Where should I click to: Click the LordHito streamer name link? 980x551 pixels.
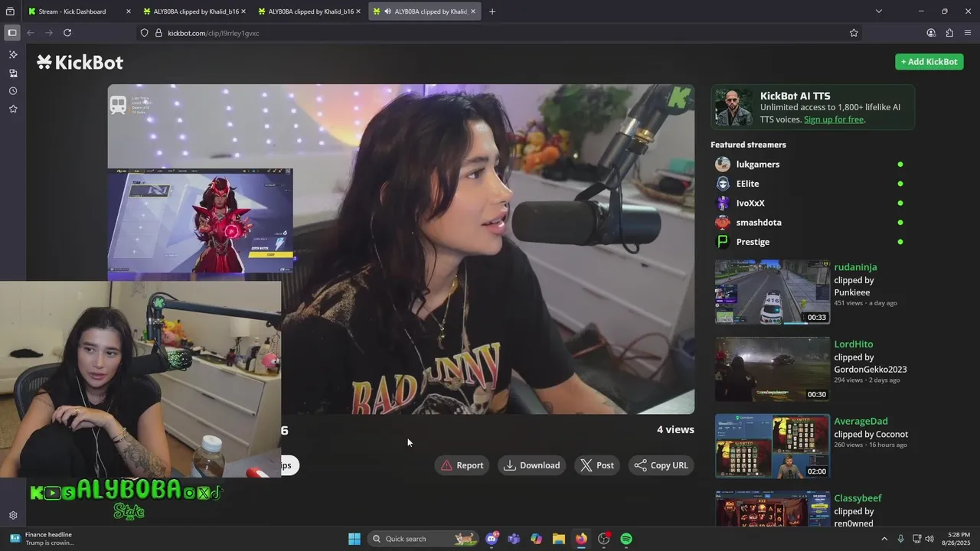click(853, 344)
